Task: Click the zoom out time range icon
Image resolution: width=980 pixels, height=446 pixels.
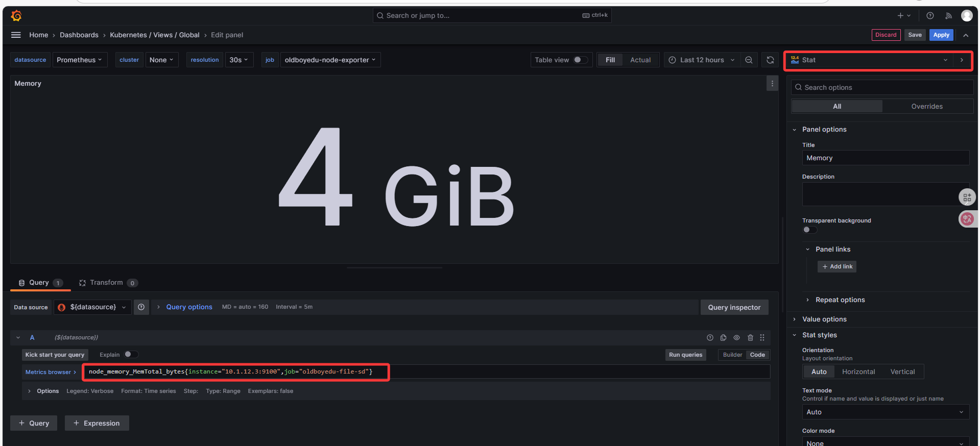Action: (x=749, y=60)
